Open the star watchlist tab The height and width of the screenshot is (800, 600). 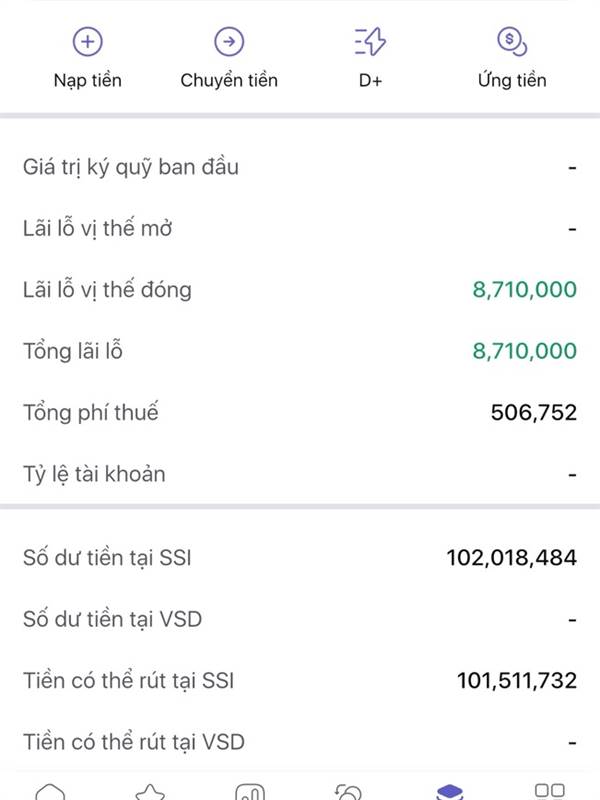click(150, 793)
